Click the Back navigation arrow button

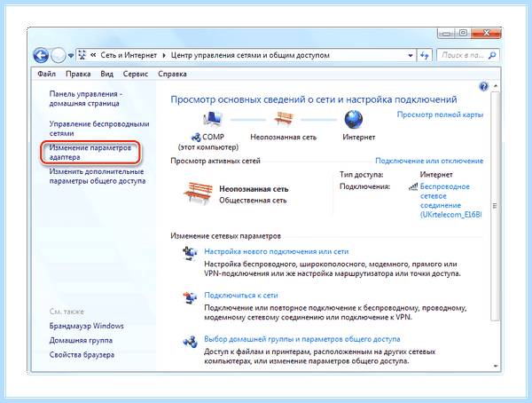pyautogui.click(x=41, y=55)
